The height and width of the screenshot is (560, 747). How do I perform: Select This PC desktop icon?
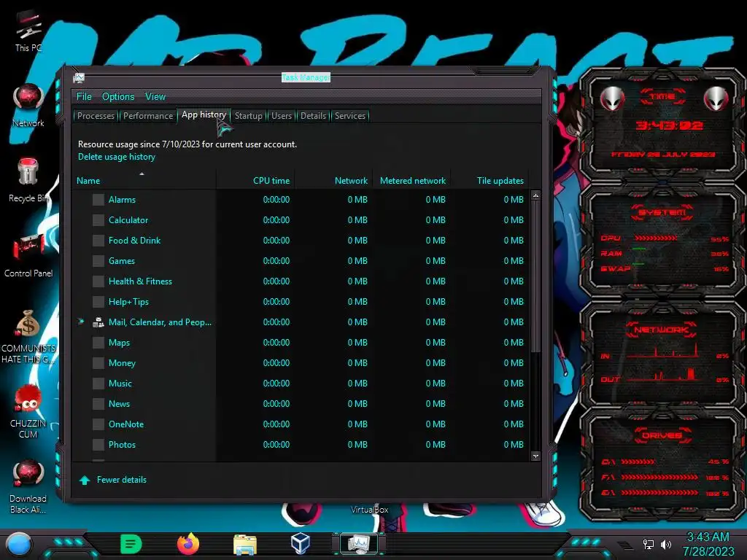[x=28, y=31]
